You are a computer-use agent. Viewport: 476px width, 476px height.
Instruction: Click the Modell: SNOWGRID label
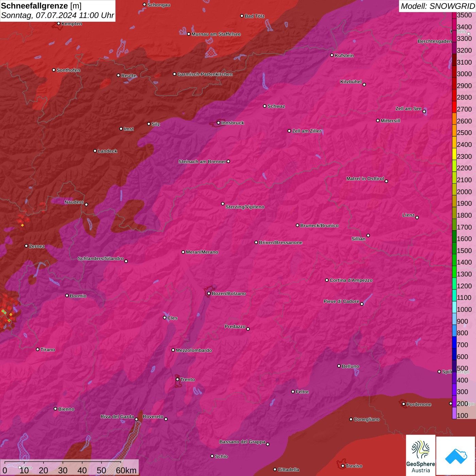(438, 6)
